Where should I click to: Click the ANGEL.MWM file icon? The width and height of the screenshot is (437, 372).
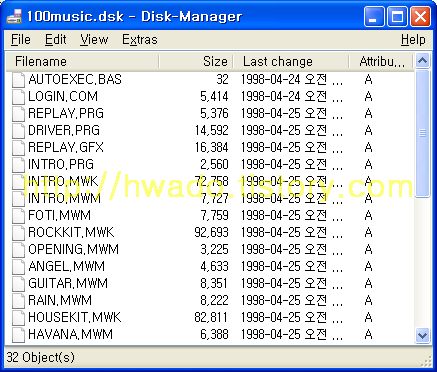(x=18, y=267)
